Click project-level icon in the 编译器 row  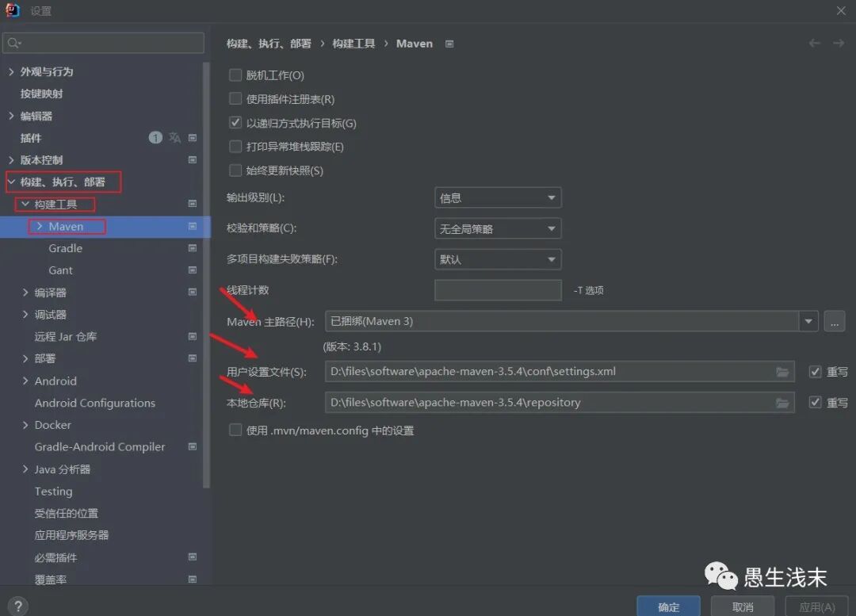(192, 293)
